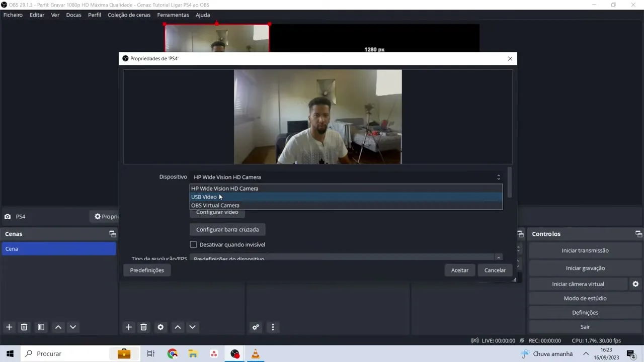The image size is (644, 362).
Task: Open the Ver menu
Action: [x=55, y=15]
